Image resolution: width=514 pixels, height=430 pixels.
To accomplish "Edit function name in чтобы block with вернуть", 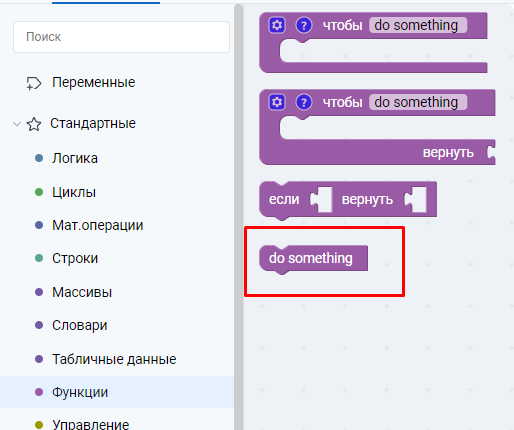I will point(418,102).
